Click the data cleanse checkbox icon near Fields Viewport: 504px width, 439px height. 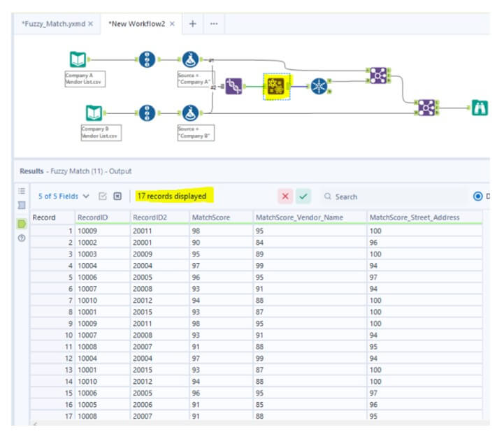click(103, 196)
